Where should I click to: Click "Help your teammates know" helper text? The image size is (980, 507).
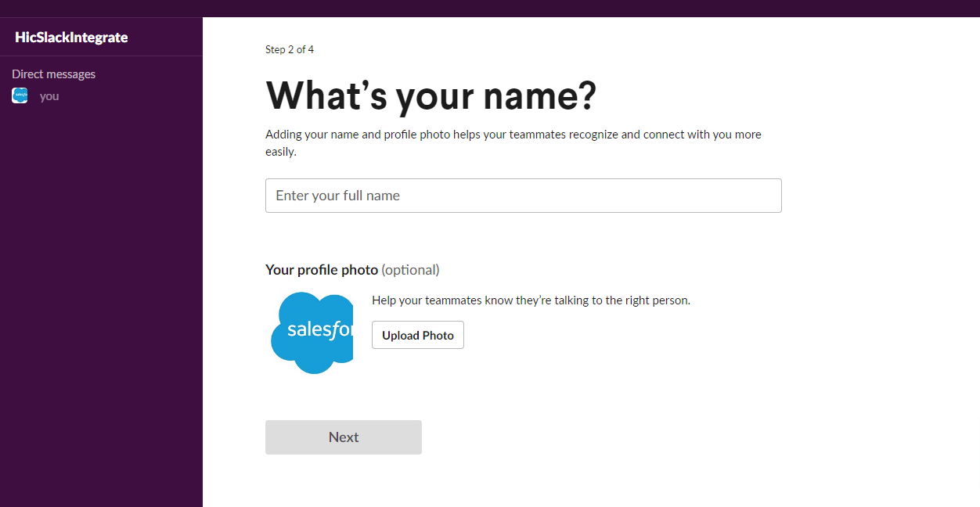(531, 300)
